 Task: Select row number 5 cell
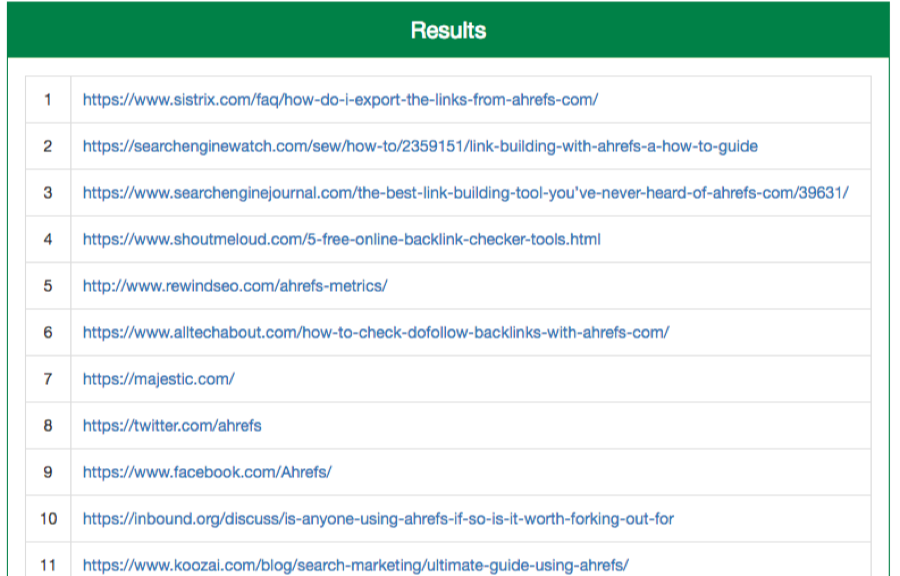(48, 286)
